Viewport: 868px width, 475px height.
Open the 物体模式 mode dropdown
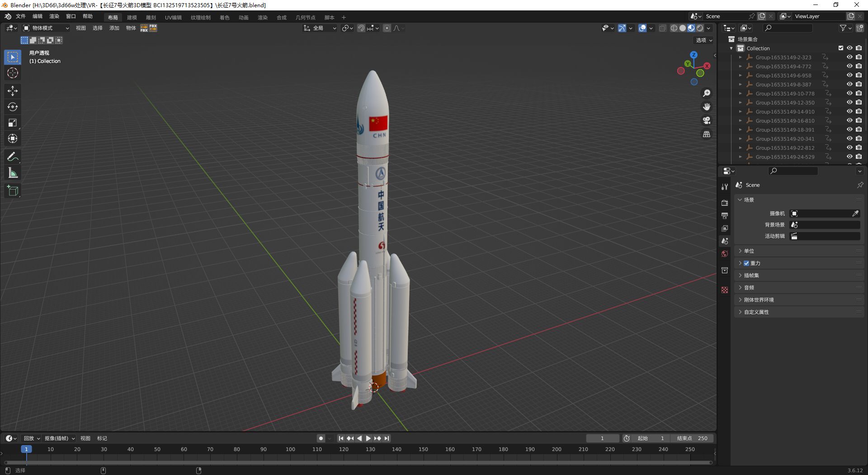(46, 28)
